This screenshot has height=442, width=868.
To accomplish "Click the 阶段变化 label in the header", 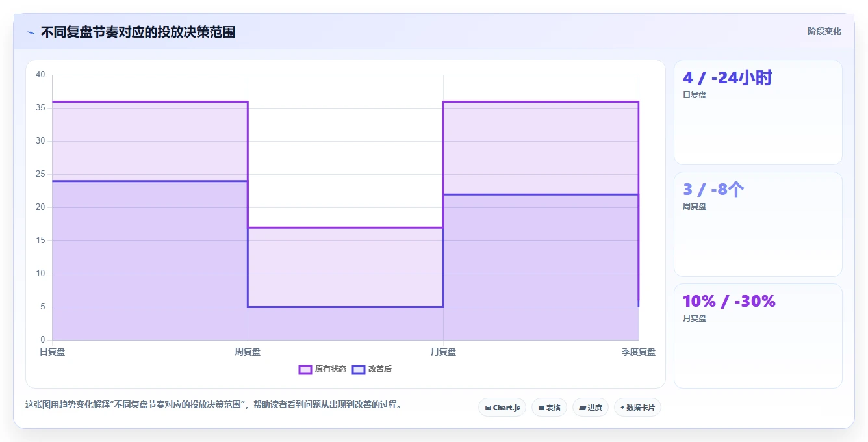I will (824, 31).
